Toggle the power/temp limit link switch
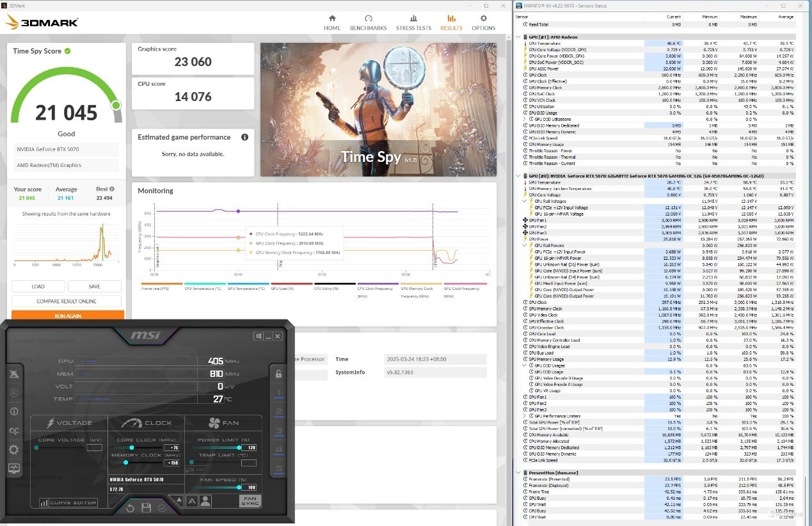This screenshot has height=526, width=812. (x=191, y=469)
